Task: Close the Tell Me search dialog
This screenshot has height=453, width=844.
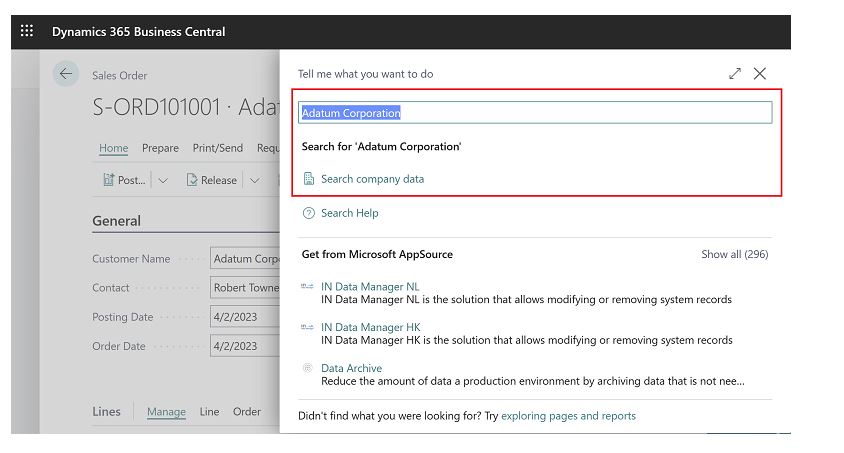Action: (x=760, y=74)
